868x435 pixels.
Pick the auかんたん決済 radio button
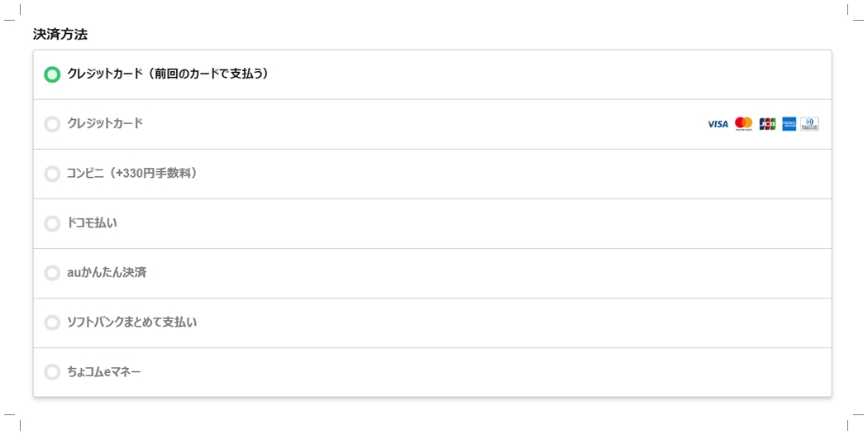(x=52, y=273)
